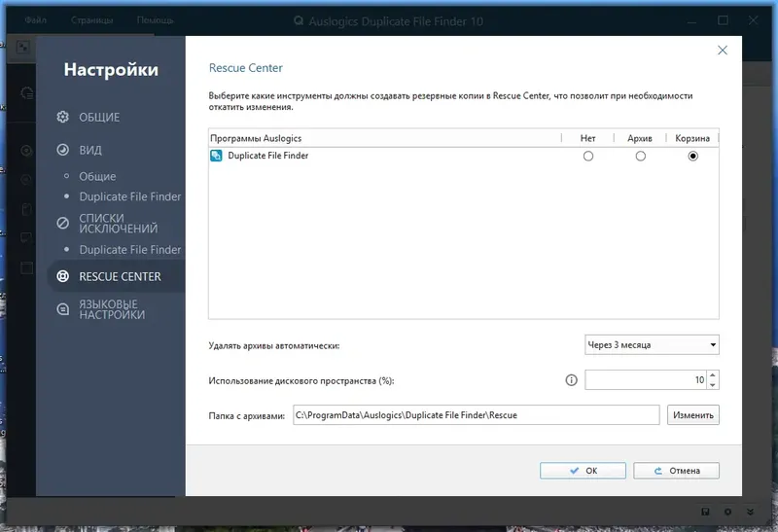Image resolution: width=778 pixels, height=532 pixels.
Task: Close the settings dialog with X
Action: pos(723,51)
